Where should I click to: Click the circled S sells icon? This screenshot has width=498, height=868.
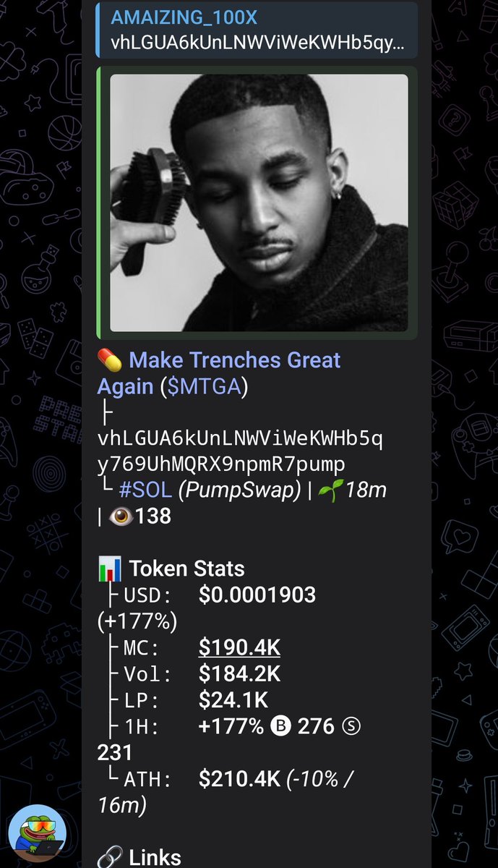pyautogui.click(x=351, y=726)
